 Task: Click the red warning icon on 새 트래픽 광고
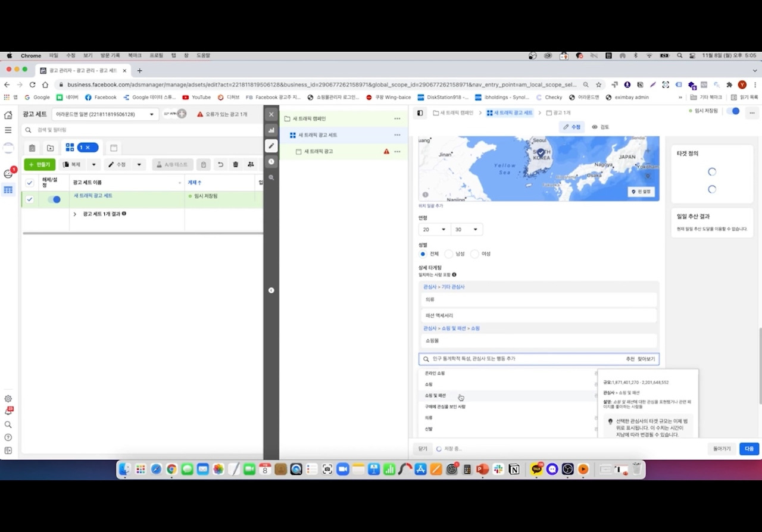[386, 151]
